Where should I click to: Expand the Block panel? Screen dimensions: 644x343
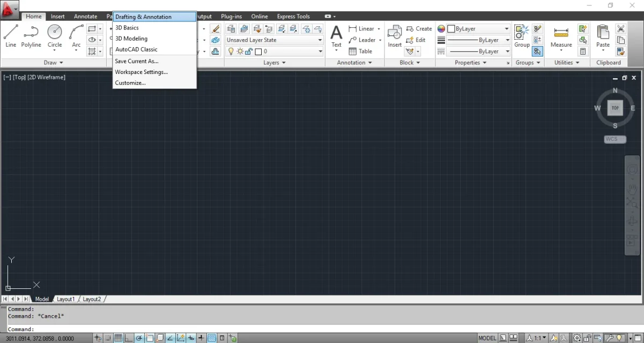(410, 63)
